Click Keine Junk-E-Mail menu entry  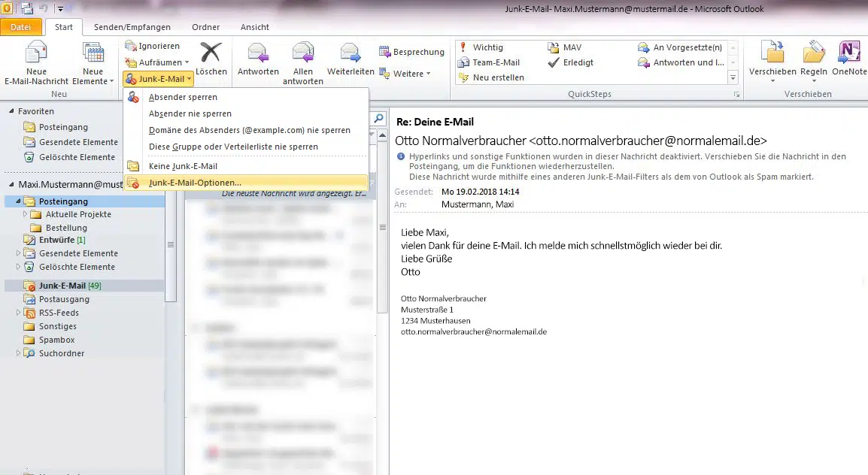(247, 166)
